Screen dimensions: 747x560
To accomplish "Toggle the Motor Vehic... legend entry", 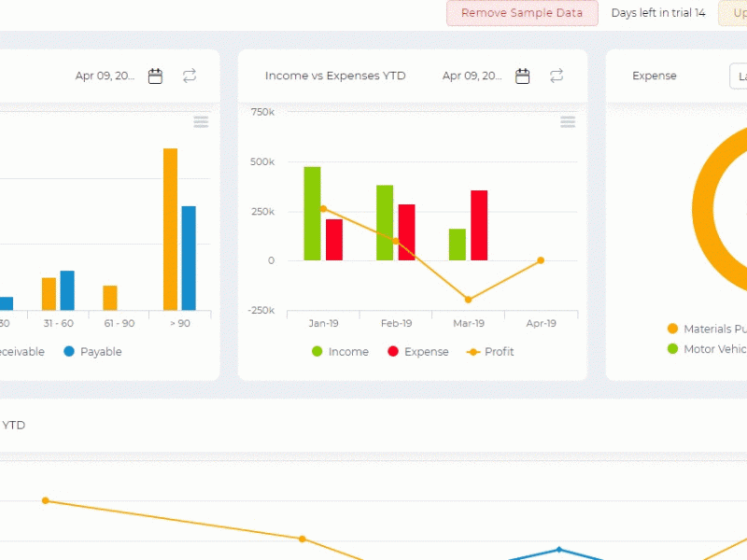I will tap(707, 349).
